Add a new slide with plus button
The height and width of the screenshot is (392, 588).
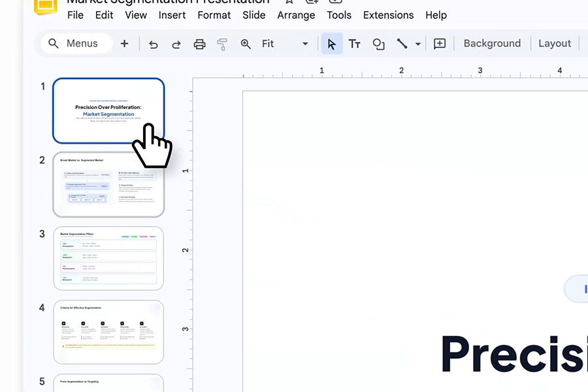tap(125, 44)
